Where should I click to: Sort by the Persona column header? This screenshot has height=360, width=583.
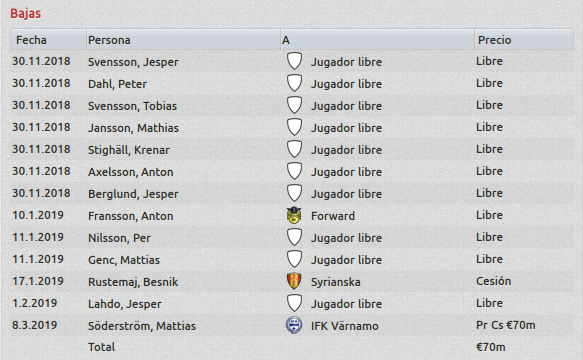(x=183, y=39)
